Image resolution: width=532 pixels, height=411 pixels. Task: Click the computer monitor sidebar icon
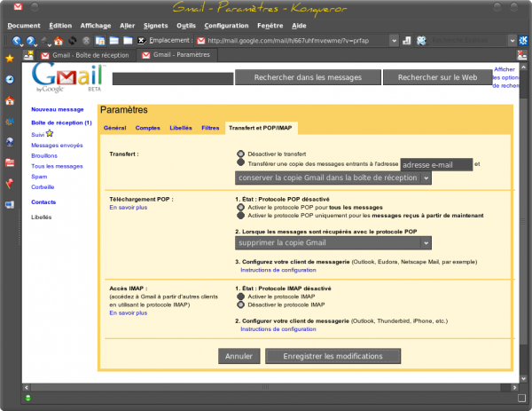coord(10,204)
